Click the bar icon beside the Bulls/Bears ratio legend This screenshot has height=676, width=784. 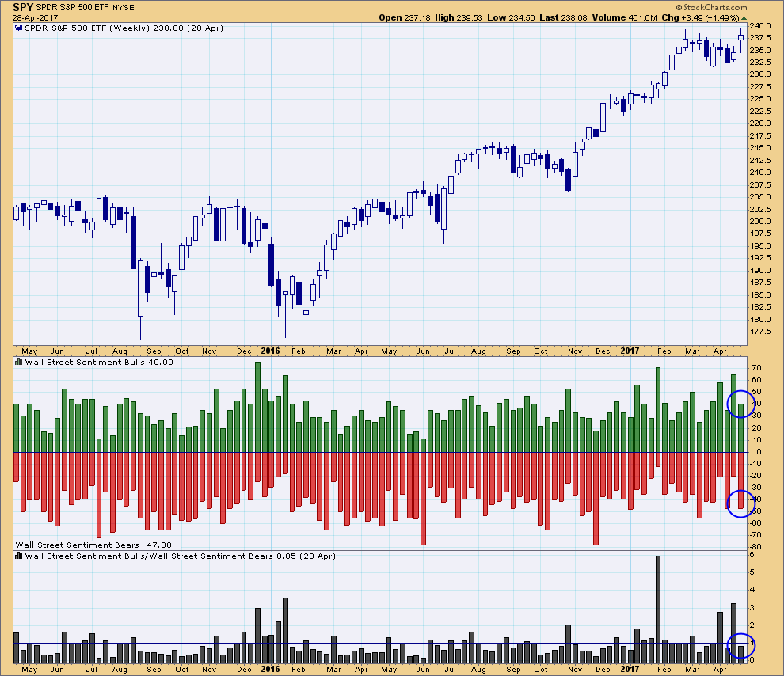point(19,556)
